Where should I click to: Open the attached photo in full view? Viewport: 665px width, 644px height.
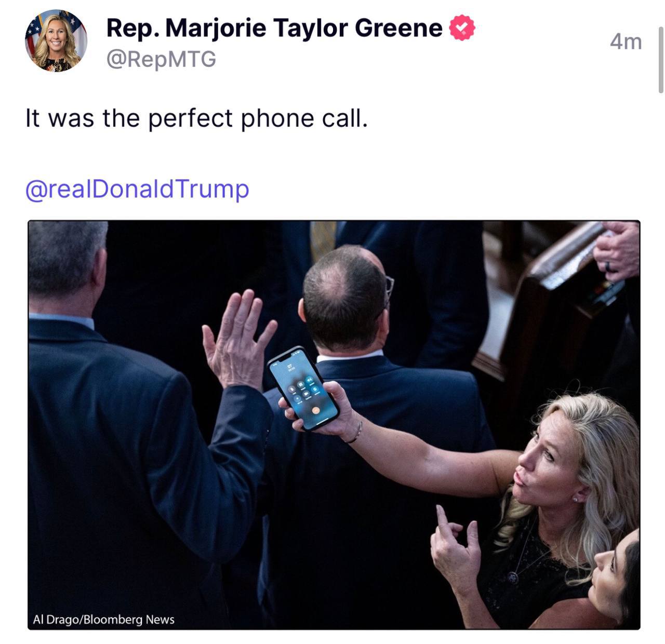point(334,425)
